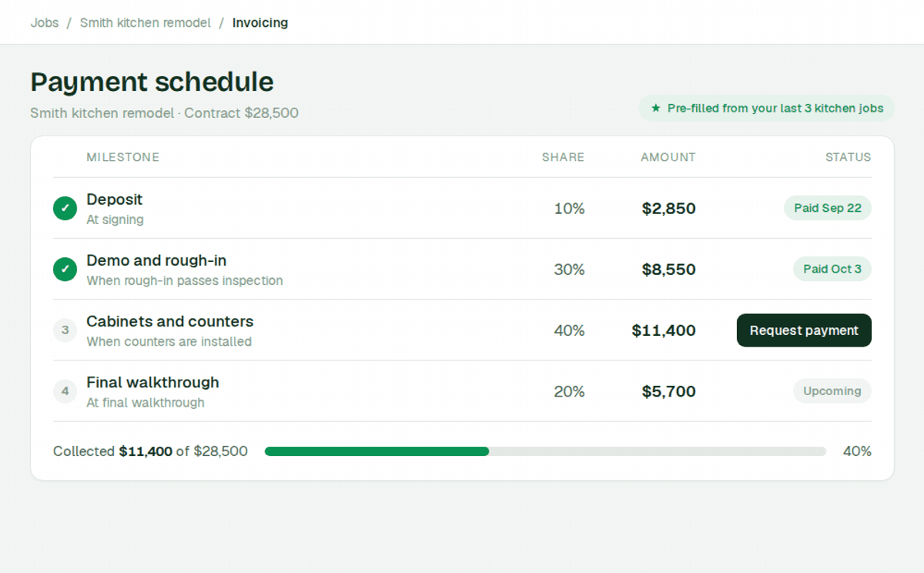Viewport: 924px width, 573px height.
Task: Click the Paid Oct 3 status badge
Action: 832,269
